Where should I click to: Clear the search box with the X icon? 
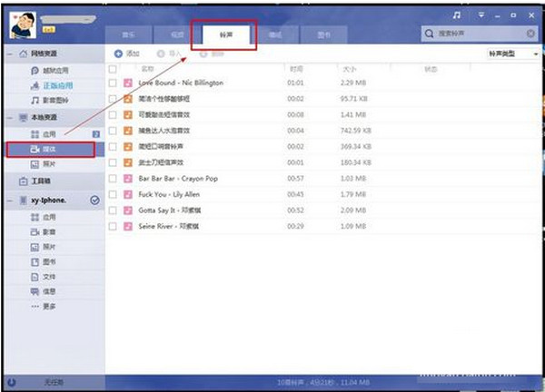point(531,33)
